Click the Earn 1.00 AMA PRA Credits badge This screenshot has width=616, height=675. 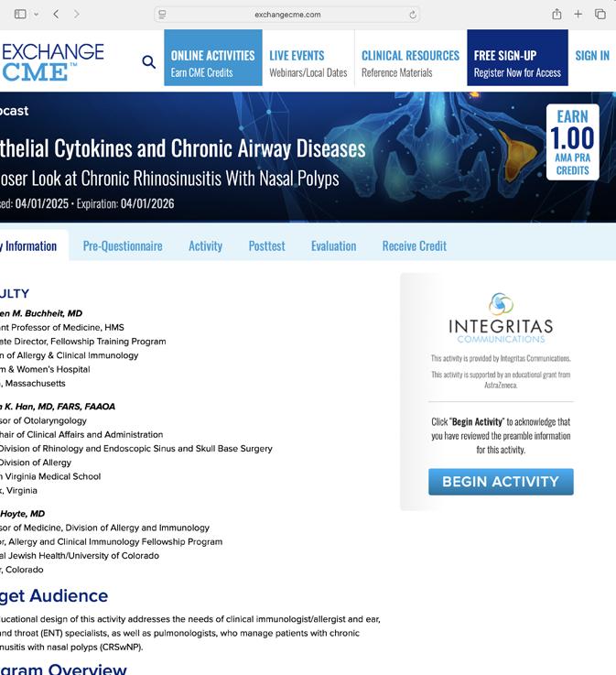pos(573,142)
